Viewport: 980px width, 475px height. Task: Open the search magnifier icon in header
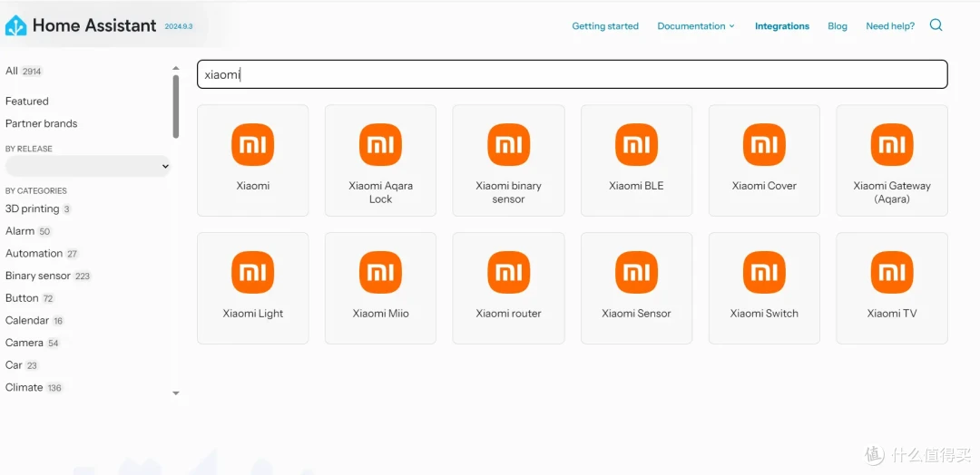[936, 25]
